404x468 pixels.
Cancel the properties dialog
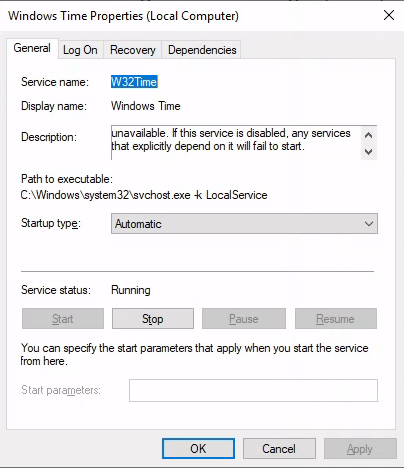coord(279,449)
